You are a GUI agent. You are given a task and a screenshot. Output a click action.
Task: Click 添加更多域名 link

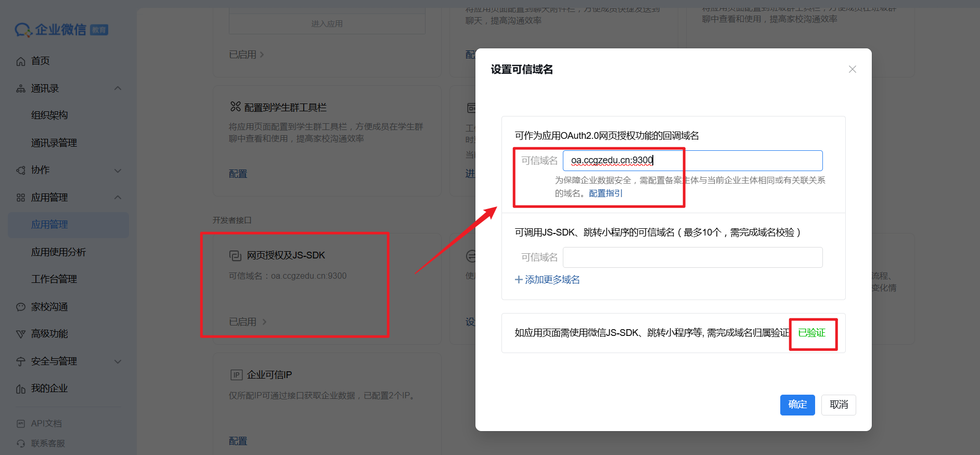552,280
